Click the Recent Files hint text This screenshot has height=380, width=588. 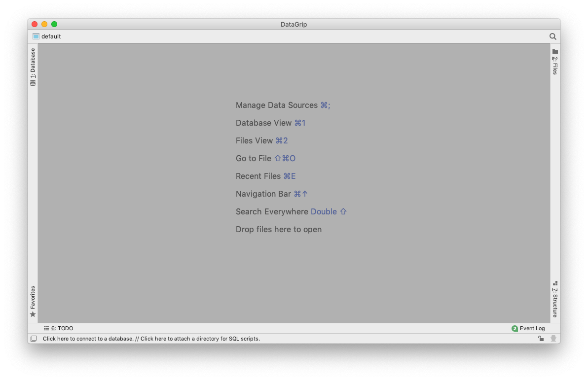(265, 176)
